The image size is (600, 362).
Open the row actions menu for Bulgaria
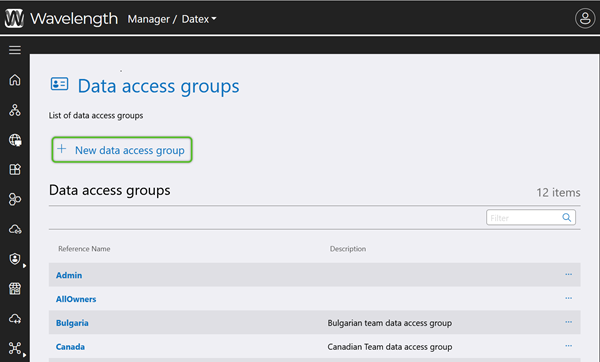coord(569,322)
